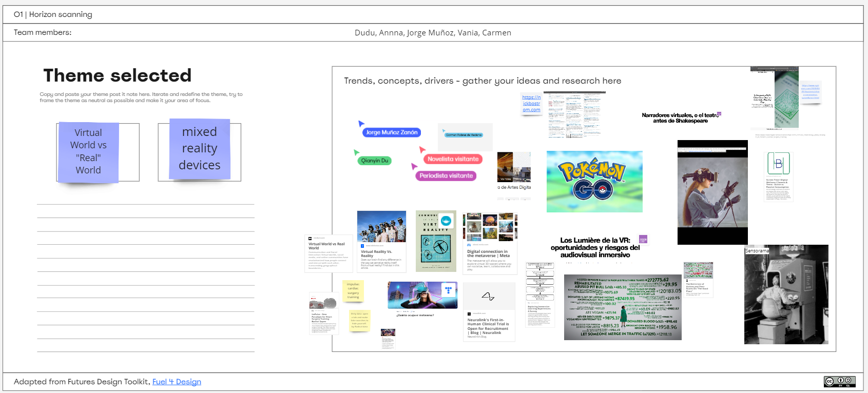Click the Carmen cursor label in grey box
868x393 pixels.
(x=464, y=135)
